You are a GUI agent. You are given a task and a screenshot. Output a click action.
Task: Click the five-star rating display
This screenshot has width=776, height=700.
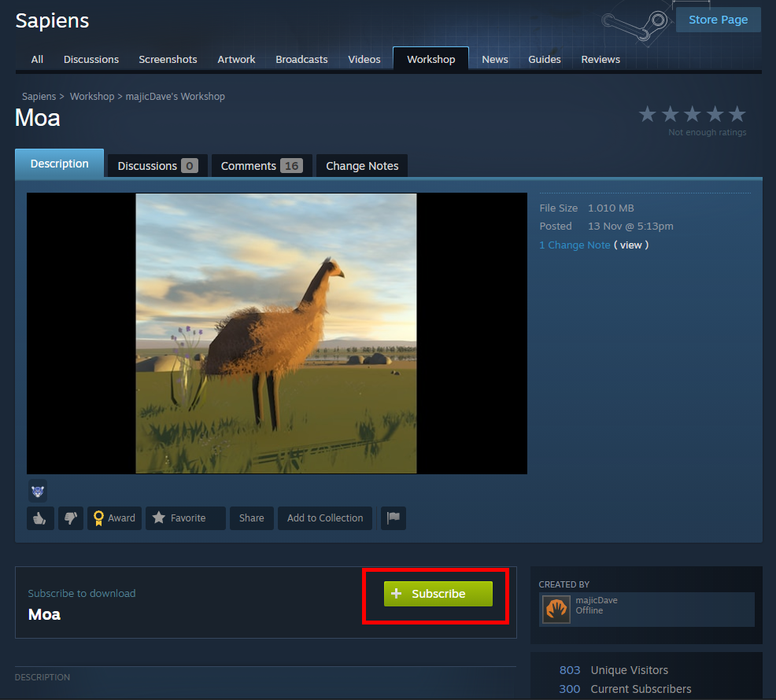click(x=692, y=115)
